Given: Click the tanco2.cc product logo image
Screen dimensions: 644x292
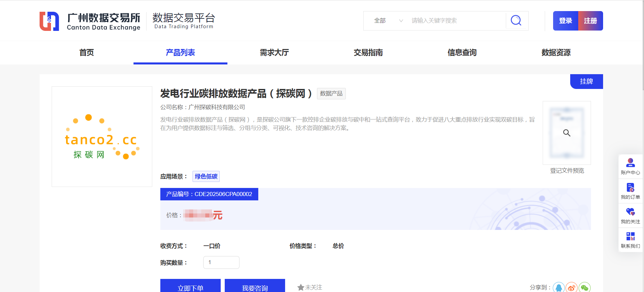Looking at the screenshot, I should [102, 137].
